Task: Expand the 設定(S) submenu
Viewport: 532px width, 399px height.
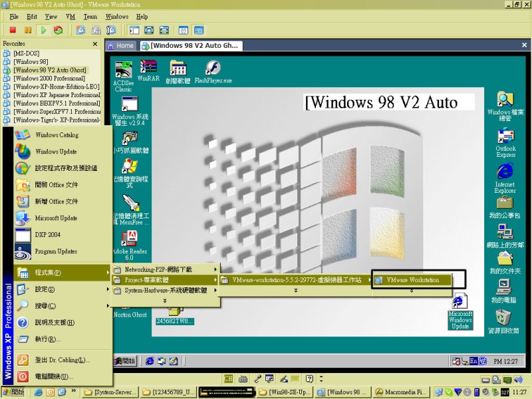Action: point(63,289)
